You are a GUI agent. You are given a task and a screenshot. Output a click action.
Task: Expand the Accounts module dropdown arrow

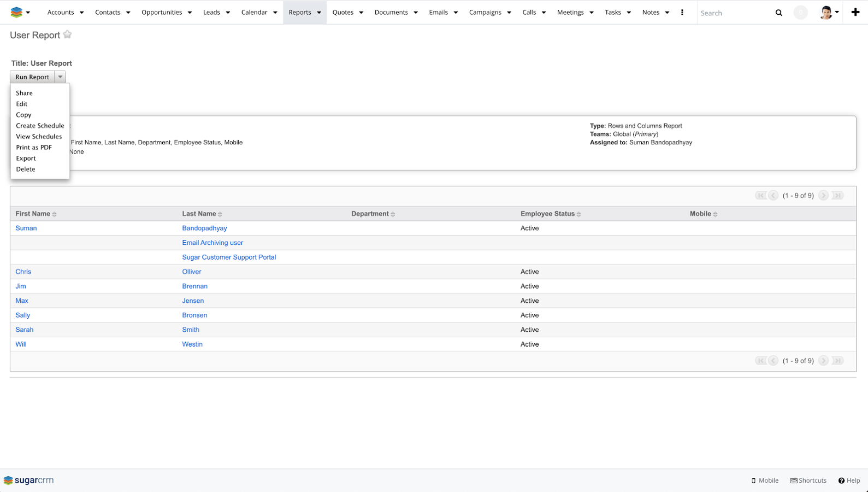[81, 13]
